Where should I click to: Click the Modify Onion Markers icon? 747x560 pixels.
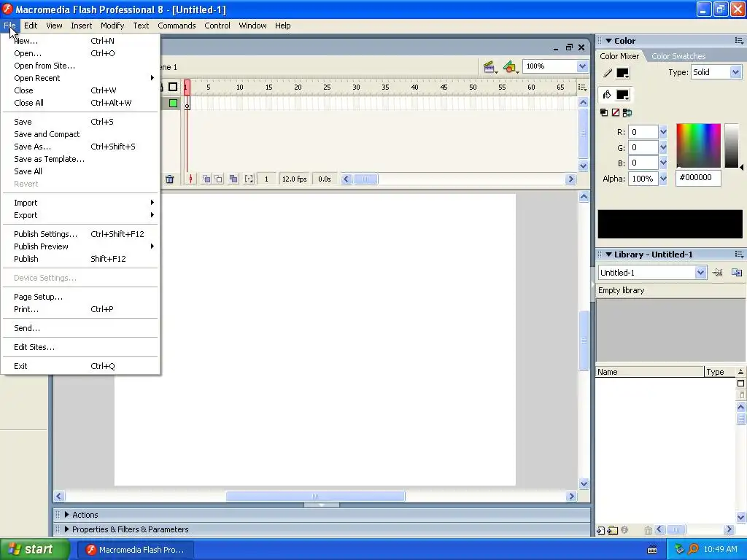point(249,179)
